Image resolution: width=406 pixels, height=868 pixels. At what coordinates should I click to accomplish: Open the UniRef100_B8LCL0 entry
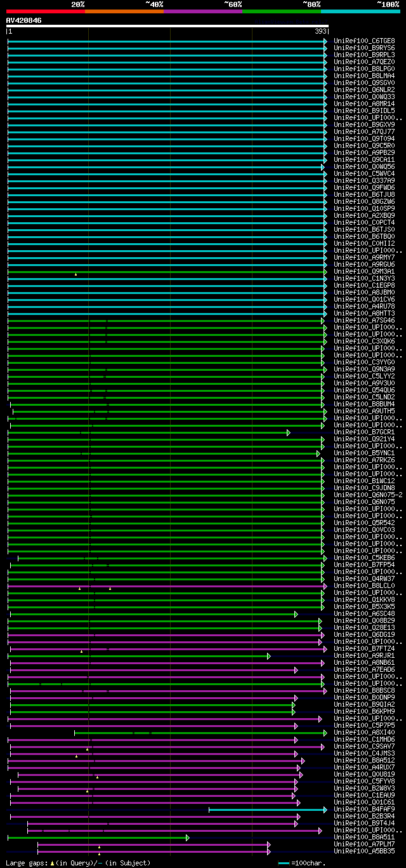coord(364,585)
